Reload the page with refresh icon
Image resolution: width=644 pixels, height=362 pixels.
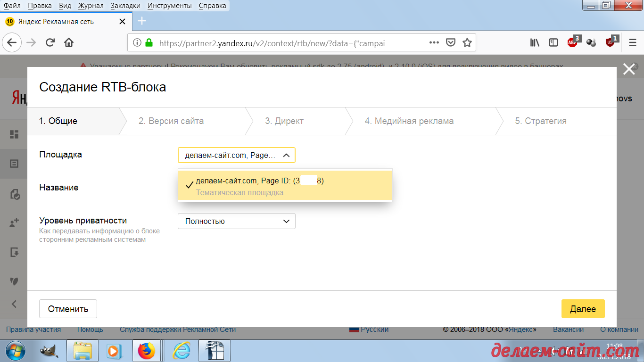(50, 42)
